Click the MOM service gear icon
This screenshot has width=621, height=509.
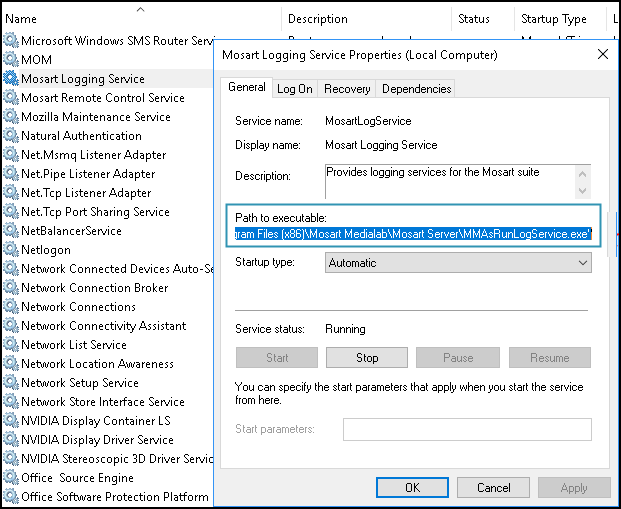11,60
